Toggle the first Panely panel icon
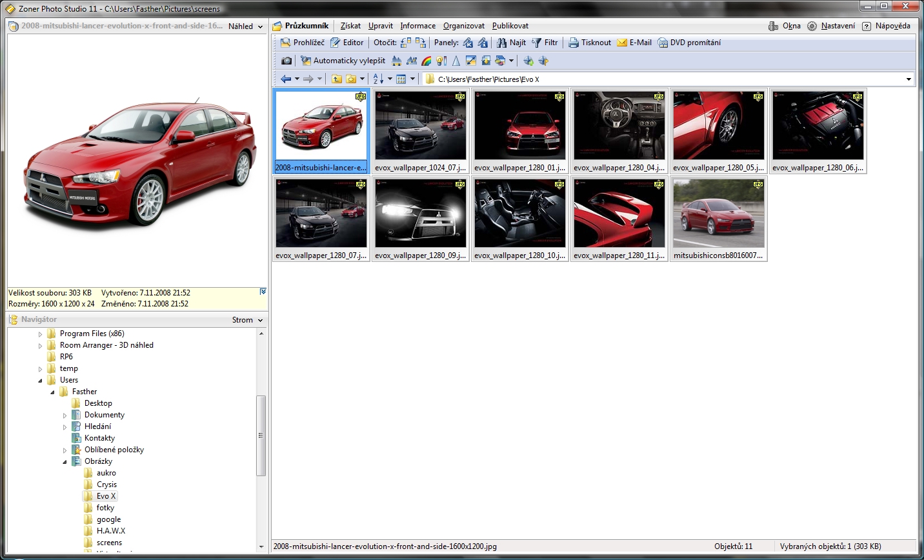 [468, 43]
